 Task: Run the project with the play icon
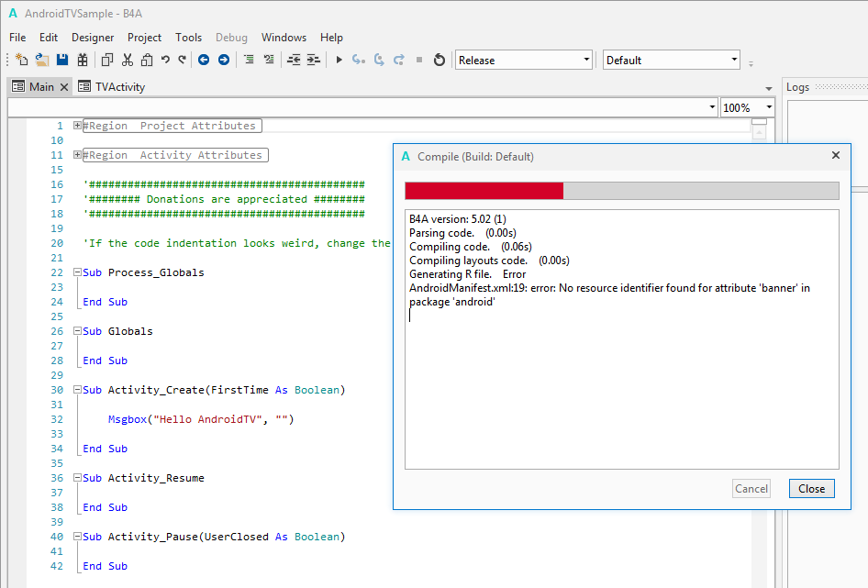[339, 60]
